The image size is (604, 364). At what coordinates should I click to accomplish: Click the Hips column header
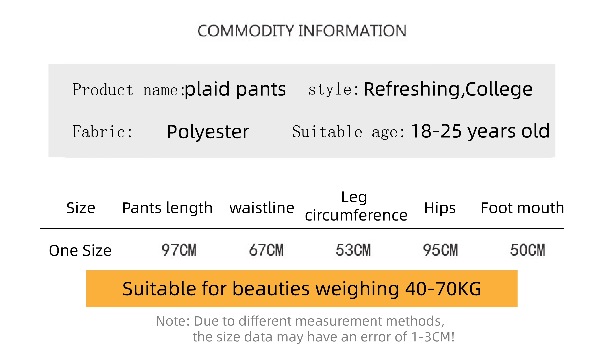pyautogui.click(x=440, y=209)
